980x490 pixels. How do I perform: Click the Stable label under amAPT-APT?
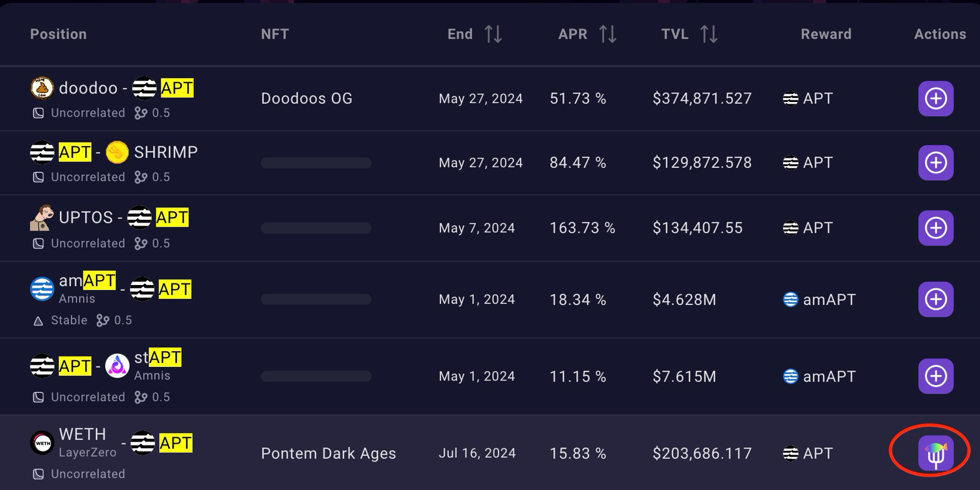tap(69, 320)
